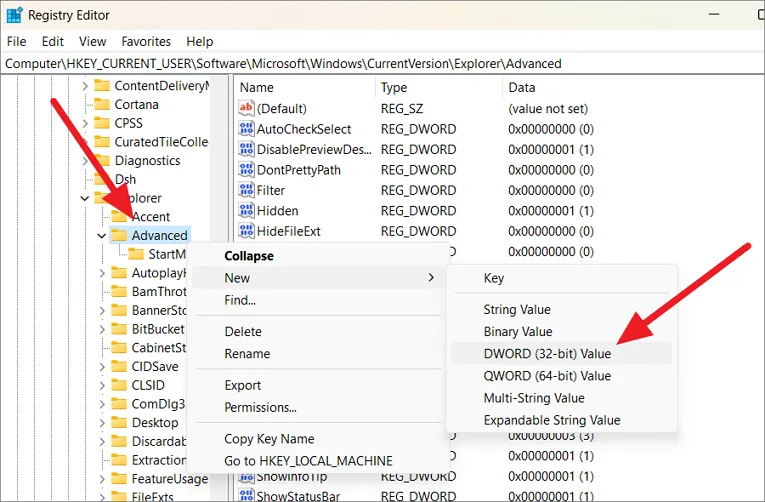Click the Cortana folder icon
Image resolution: width=765 pixels, height=502 pixels.
pyautogui.click(x=102, y=104)
